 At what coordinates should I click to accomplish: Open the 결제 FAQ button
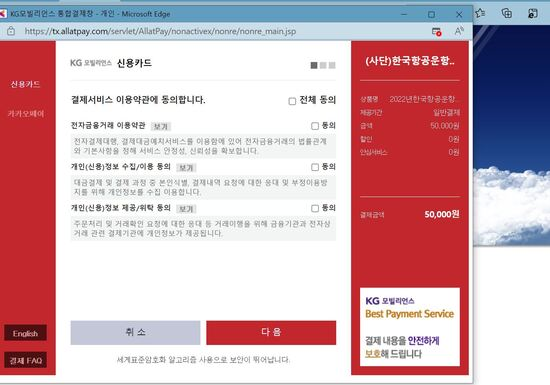[x=25, y=360]
